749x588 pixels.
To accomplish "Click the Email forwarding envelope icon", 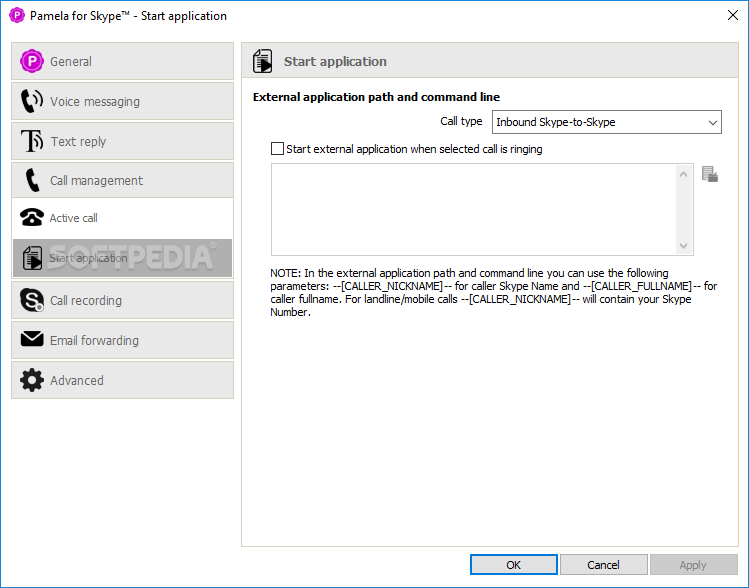I will click(x=32, y=339).
